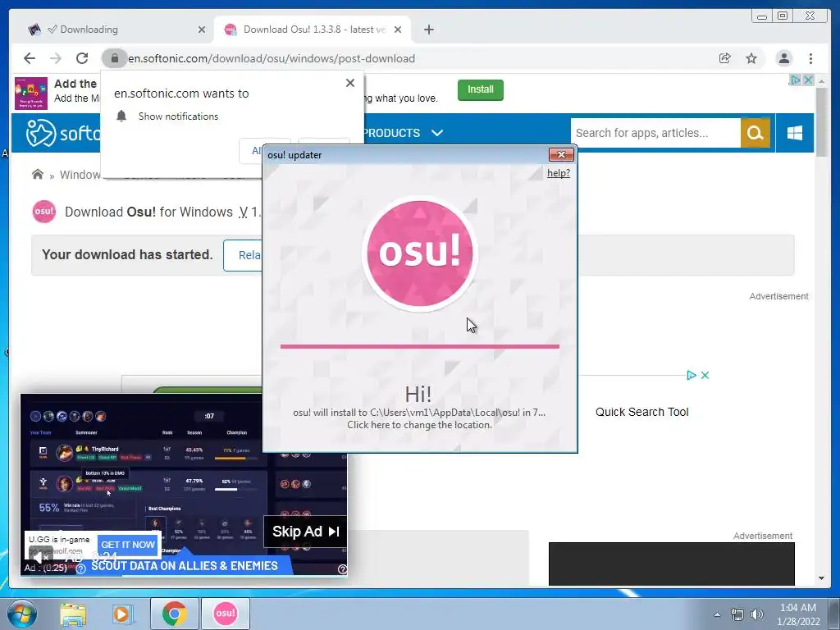Open the PRODUCTS menu
This screenshot has height=630, width=840.
point(391,133)
